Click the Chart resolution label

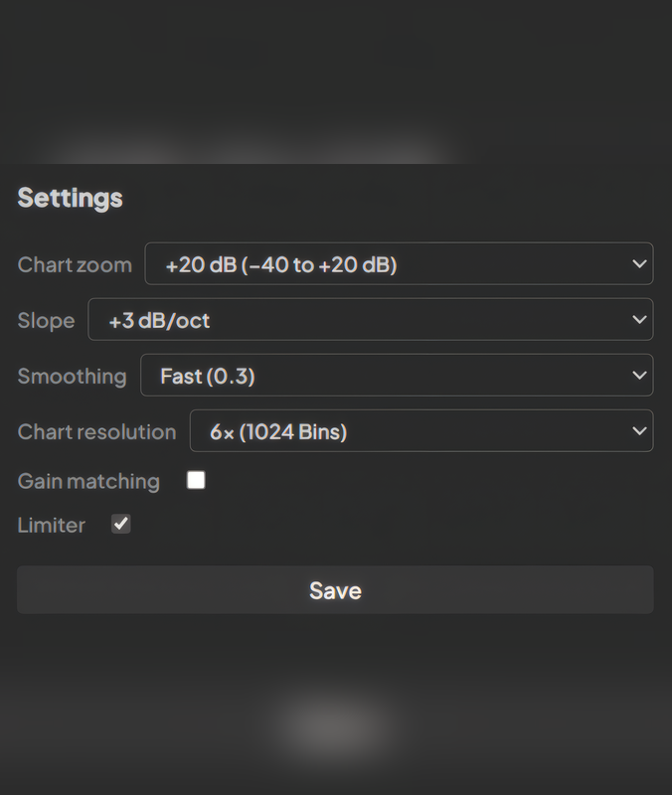tap(95, 431)
